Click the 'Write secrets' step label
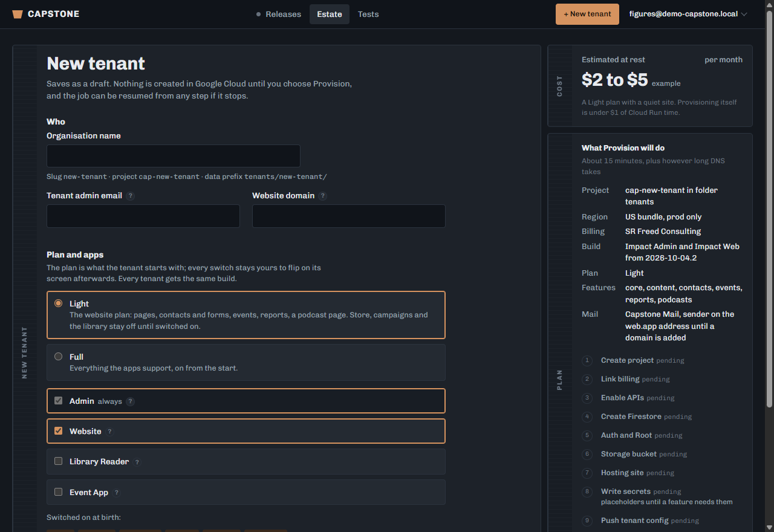The image size is (774, 532). tap(626, 491)
